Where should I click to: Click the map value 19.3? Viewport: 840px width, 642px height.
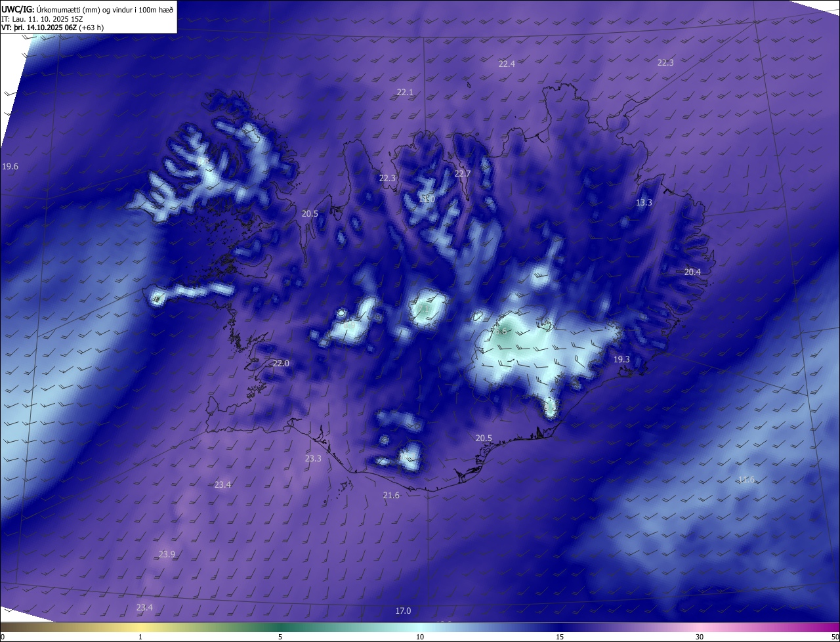pos(621,360)
